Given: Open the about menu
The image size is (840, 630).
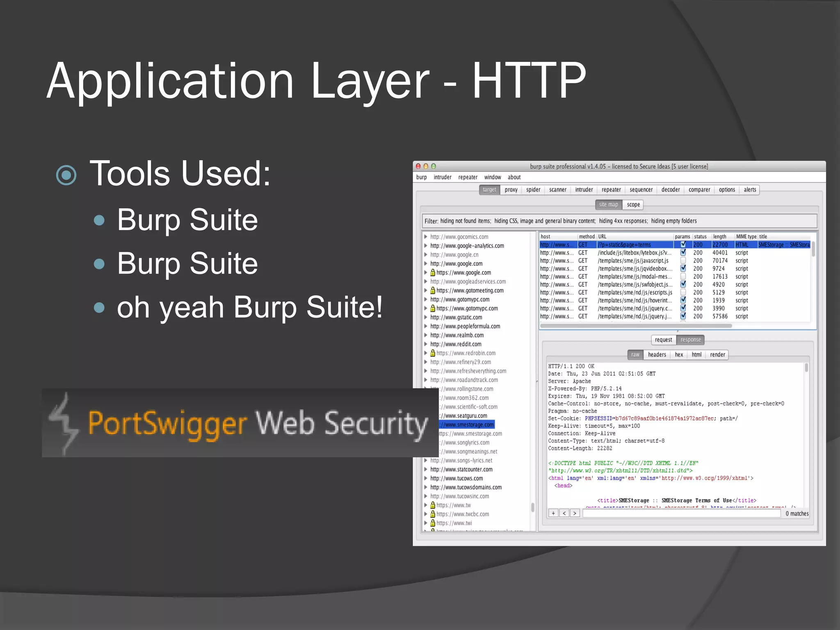Looking at the screenshot, I should coord(514,177).
